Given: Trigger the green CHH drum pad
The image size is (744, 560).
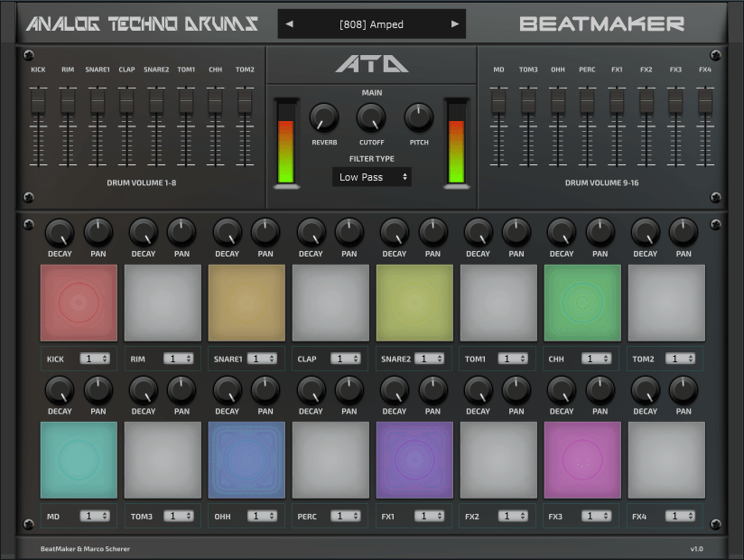Looking at the screenshot, I should (582, 303).
